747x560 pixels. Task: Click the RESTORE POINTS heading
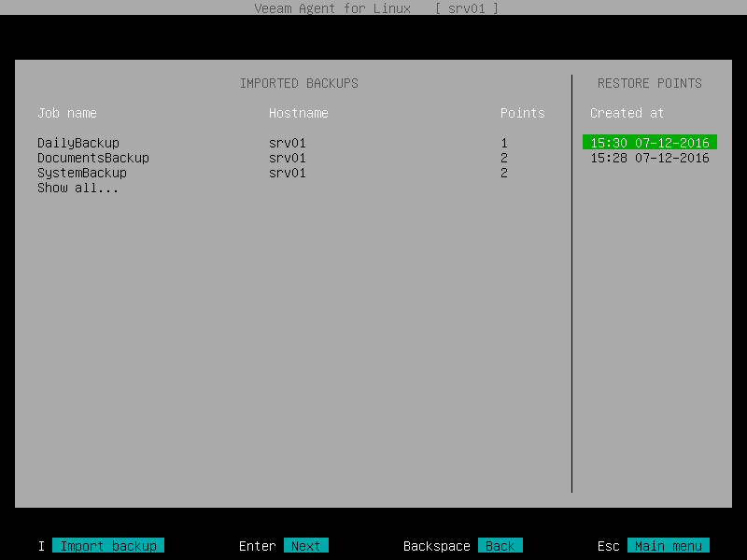649,83
